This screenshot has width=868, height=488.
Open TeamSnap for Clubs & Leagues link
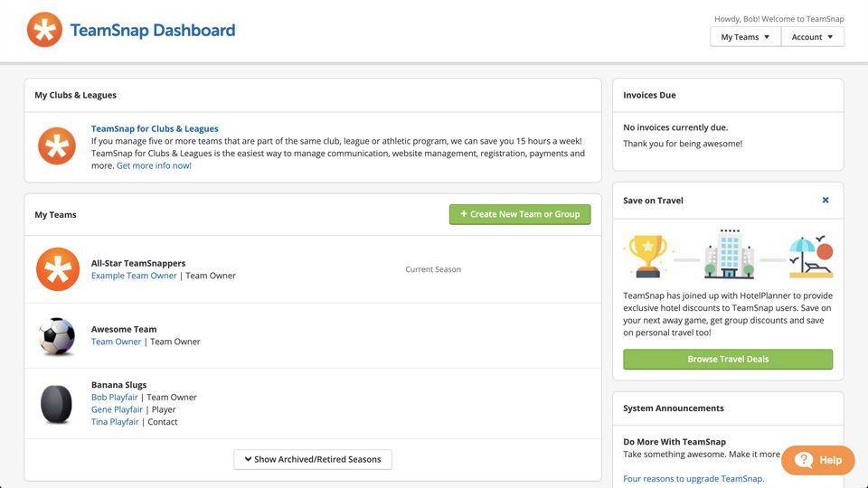(155, 128)
